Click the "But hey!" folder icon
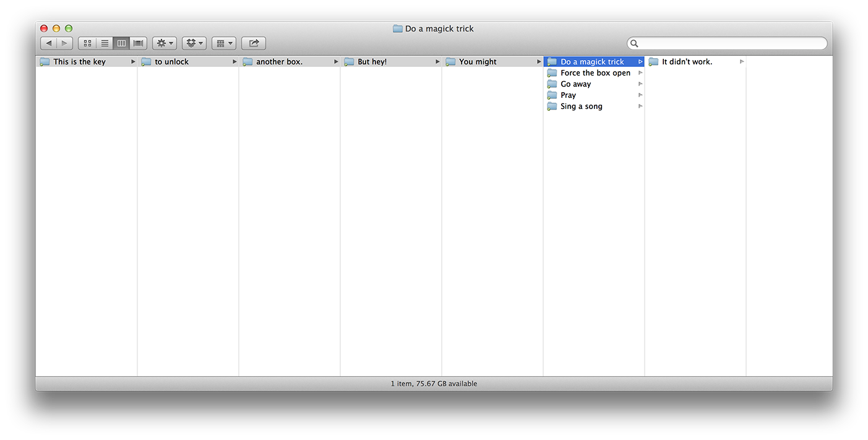868x440 pixels. pyautogui.click(x=350, y=62)
